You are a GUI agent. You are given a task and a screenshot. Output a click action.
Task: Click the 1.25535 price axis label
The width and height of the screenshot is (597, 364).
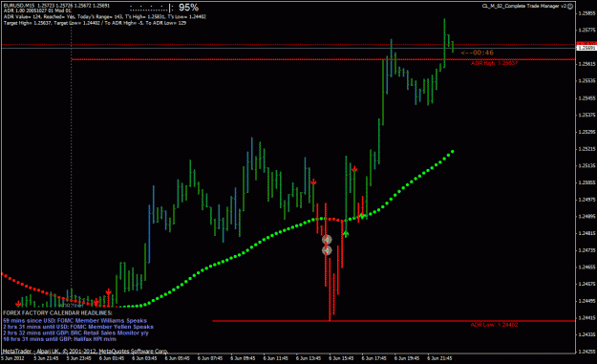pyautogui.click(x=586, y=80)
